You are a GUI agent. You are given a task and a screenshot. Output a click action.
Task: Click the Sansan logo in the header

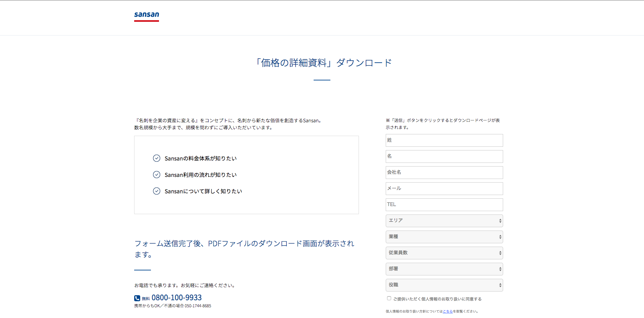(x=147, y=16)
